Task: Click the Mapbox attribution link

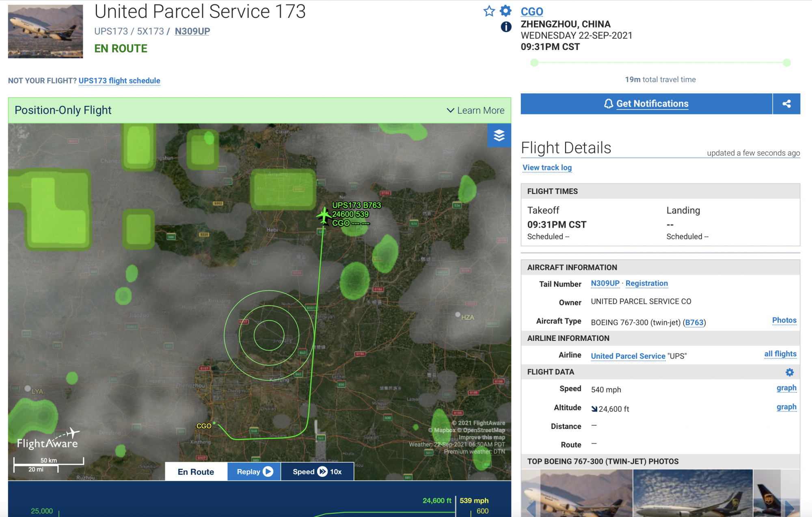Action: 442,430
